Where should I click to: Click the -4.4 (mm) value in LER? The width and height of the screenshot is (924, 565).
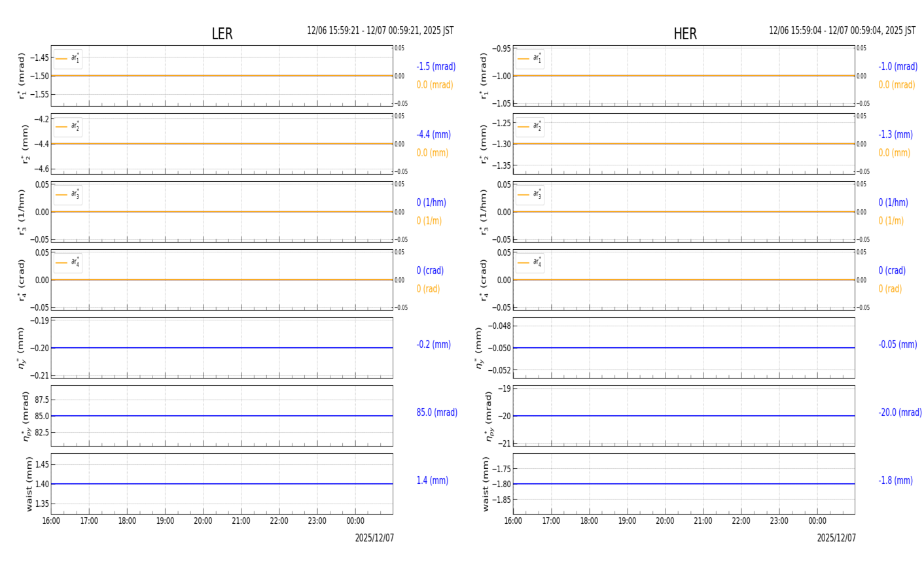pyautogui.click(x=433, y=135)
